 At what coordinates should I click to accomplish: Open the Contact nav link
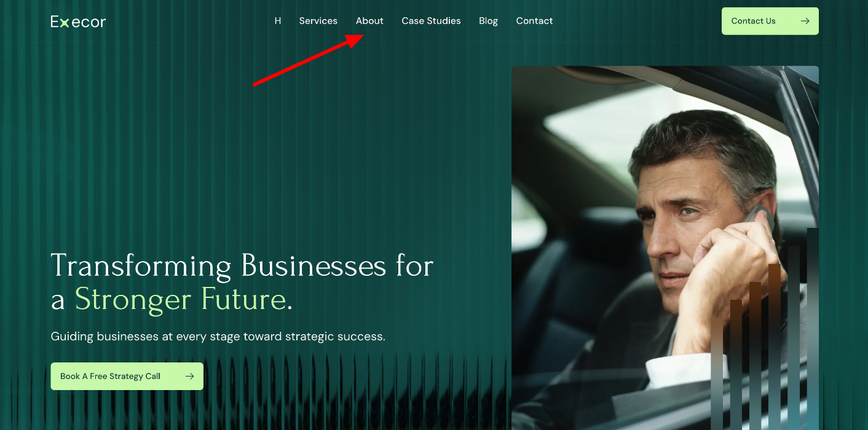pyautogui.click(x=534, y=21)
